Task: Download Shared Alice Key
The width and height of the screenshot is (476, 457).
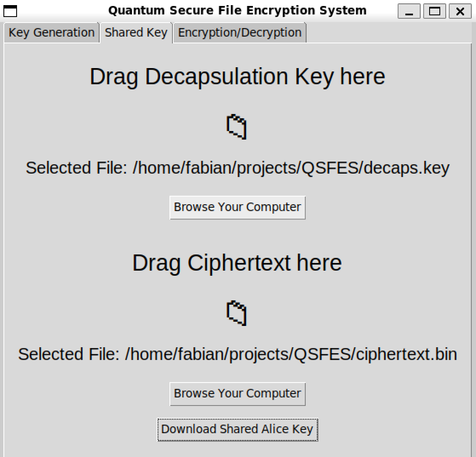Action: (x=238, y=430)
